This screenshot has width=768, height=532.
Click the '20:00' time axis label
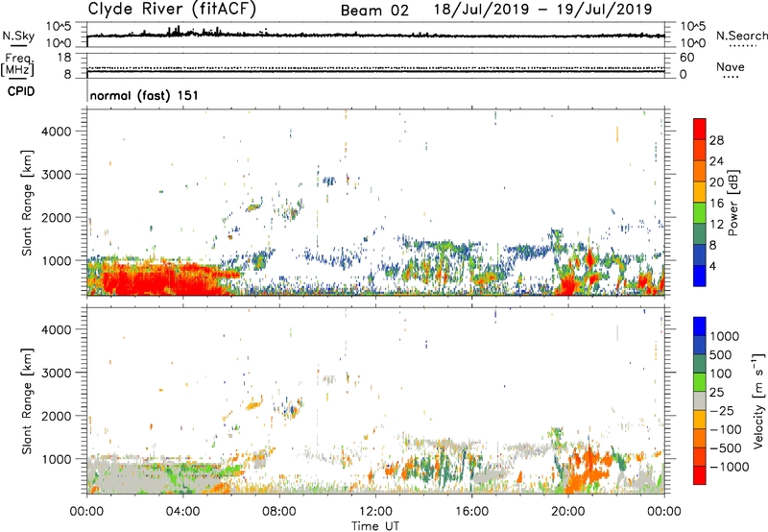(568, 512)
